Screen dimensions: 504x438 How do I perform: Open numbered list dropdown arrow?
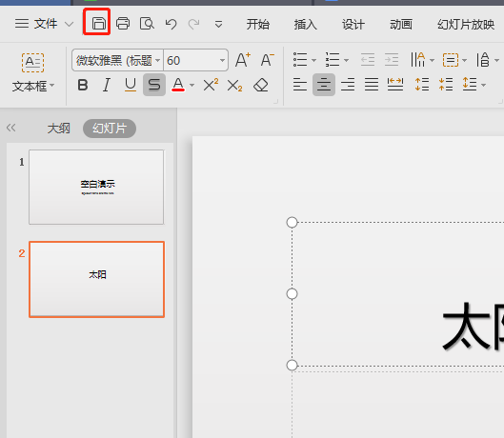(x=346, y=60)
